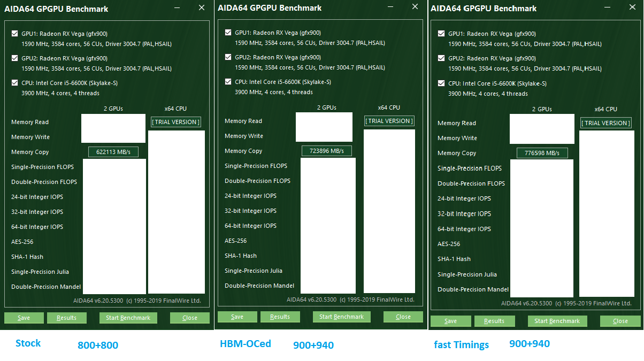Disable the CPU i5-6600K checkbox in fast Timings window
The image size is (644, 361).
[x=441, y=83]
